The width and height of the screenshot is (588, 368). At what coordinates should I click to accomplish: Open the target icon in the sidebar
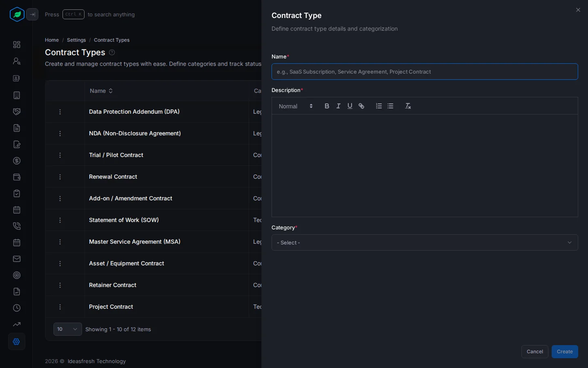click(x=17, y=275)
